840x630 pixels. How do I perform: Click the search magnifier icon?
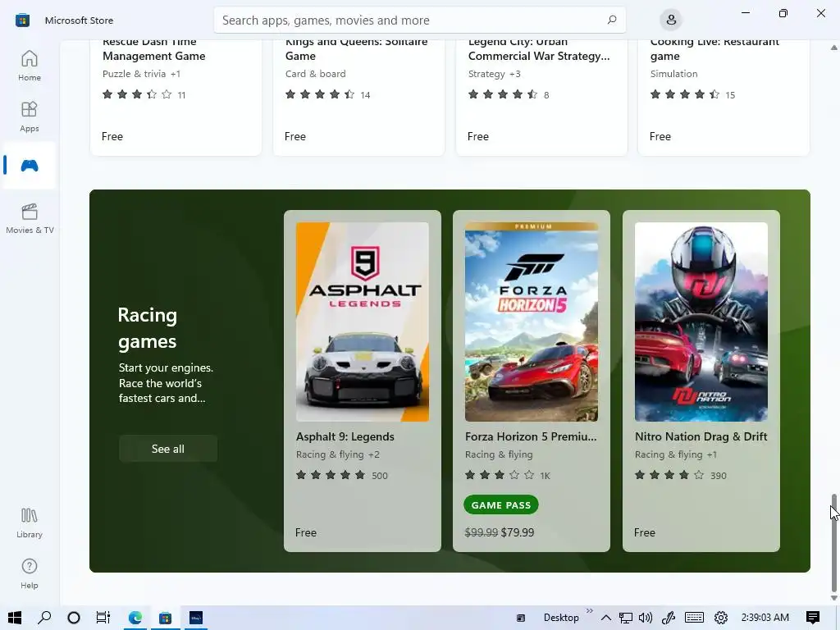(x=612, y=20)
